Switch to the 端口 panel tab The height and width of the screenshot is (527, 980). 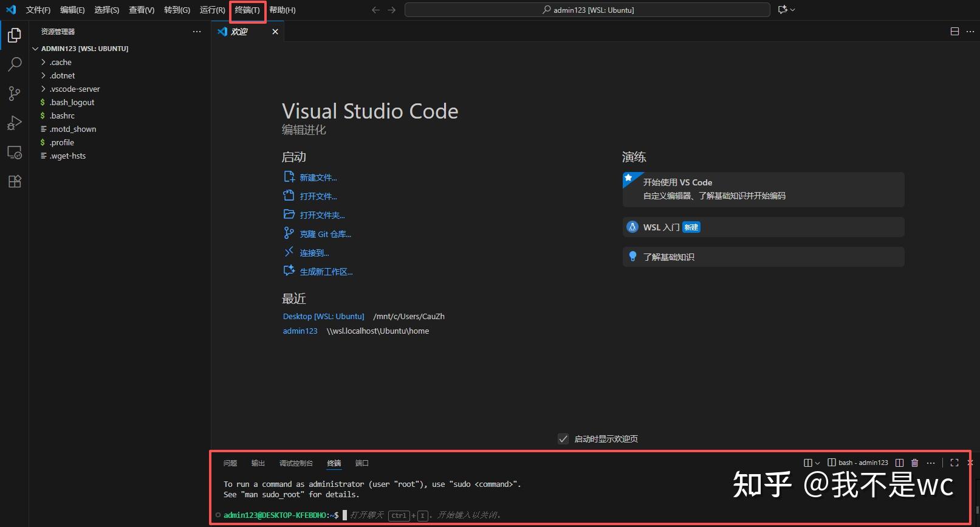point(362,463)
